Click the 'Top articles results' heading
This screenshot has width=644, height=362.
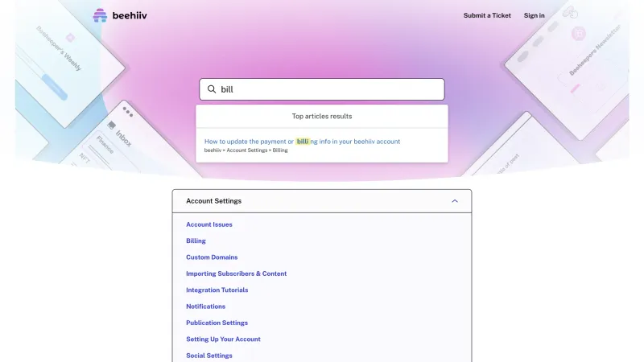[322, 116]
